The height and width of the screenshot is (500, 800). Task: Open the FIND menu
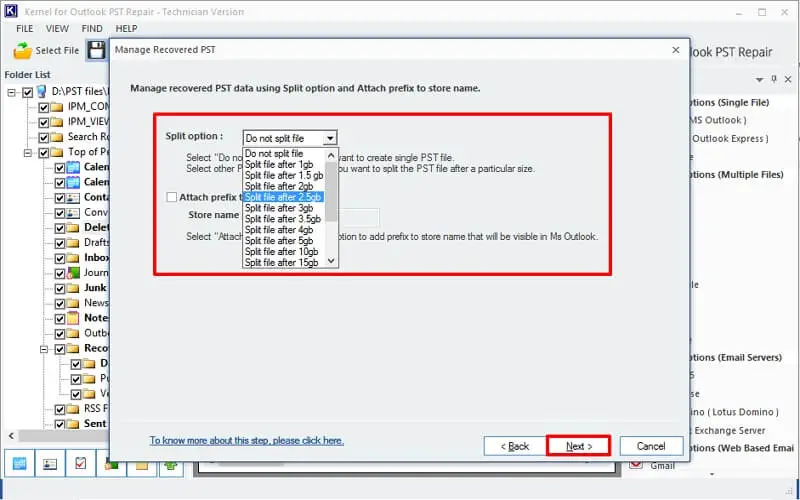[92, 29]
